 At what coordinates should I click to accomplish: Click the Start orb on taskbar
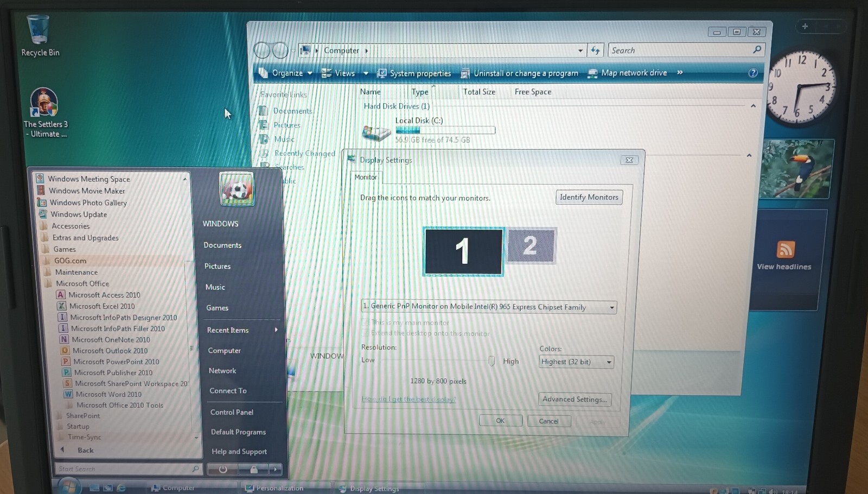[68, 486]
